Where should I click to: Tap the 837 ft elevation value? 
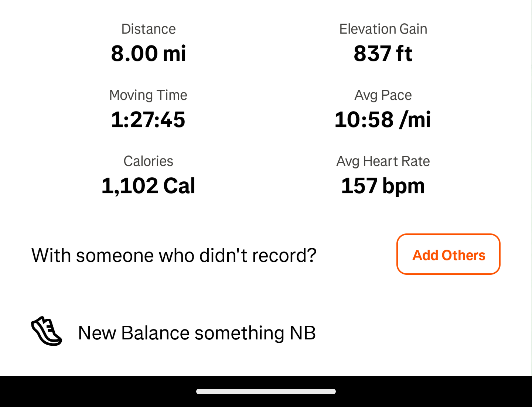(383, 53)
